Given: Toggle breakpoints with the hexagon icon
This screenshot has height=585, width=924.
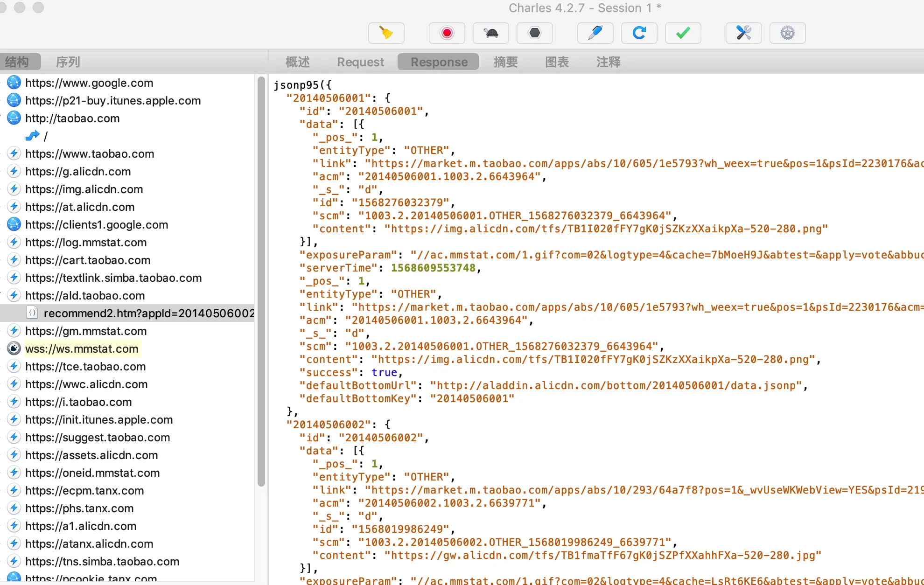Looking at the screenshot, I should tap(534, 33).
